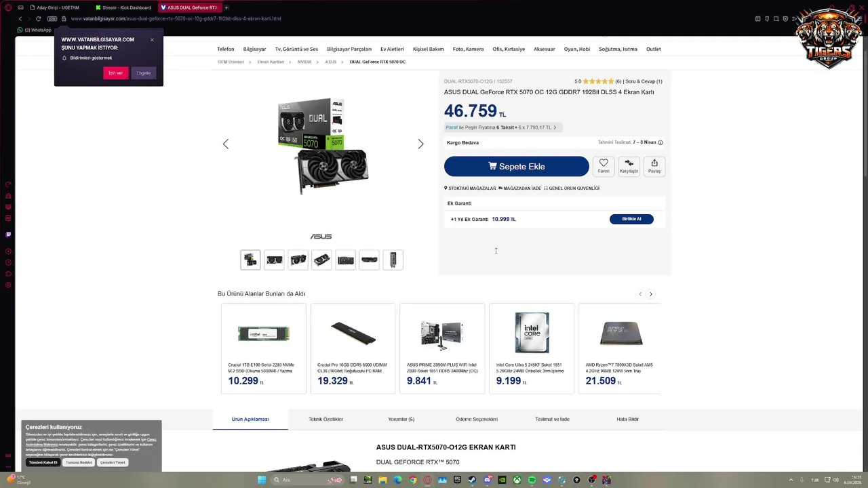
Task: Open Spotify from the taskbar
Action: tap(532, 480)
